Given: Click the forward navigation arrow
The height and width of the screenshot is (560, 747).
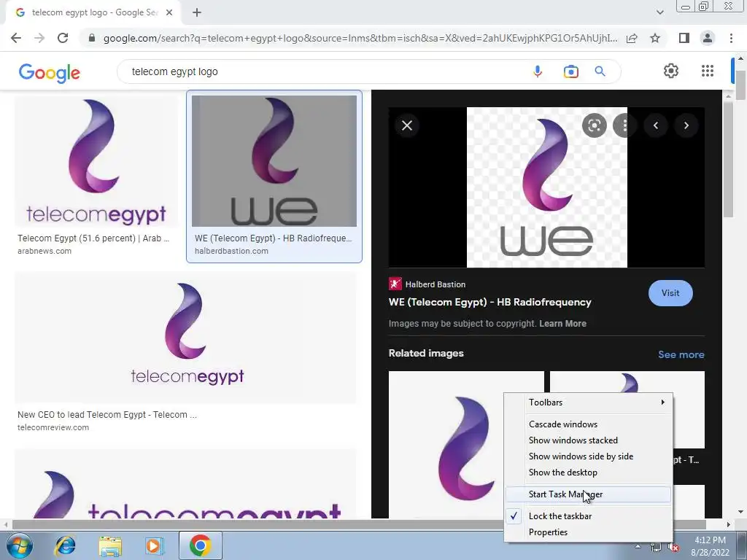Looking at the screenshot, I should click(39, 38).
